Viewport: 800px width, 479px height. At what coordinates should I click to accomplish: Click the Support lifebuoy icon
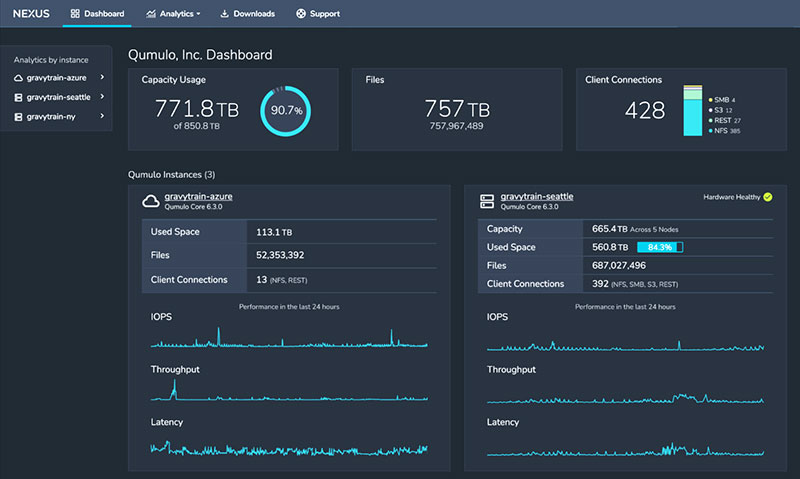tap(301, 14)
